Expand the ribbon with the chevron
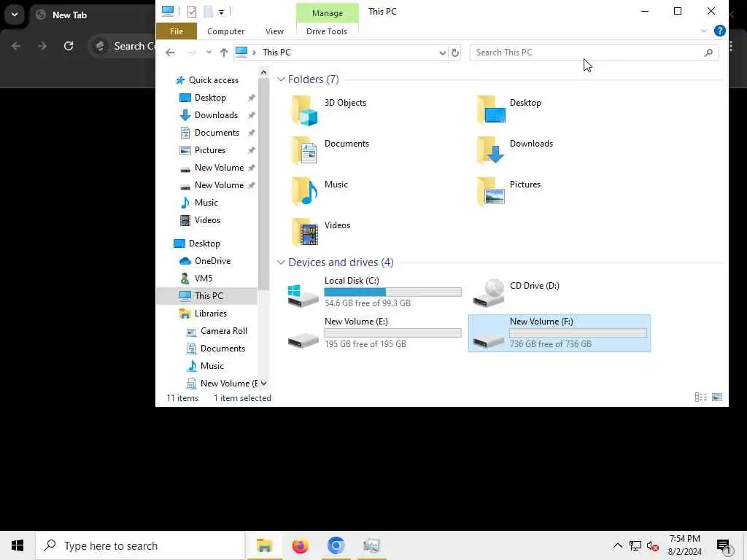The height and width of the screenshot is (560, 747). (704, 31)
